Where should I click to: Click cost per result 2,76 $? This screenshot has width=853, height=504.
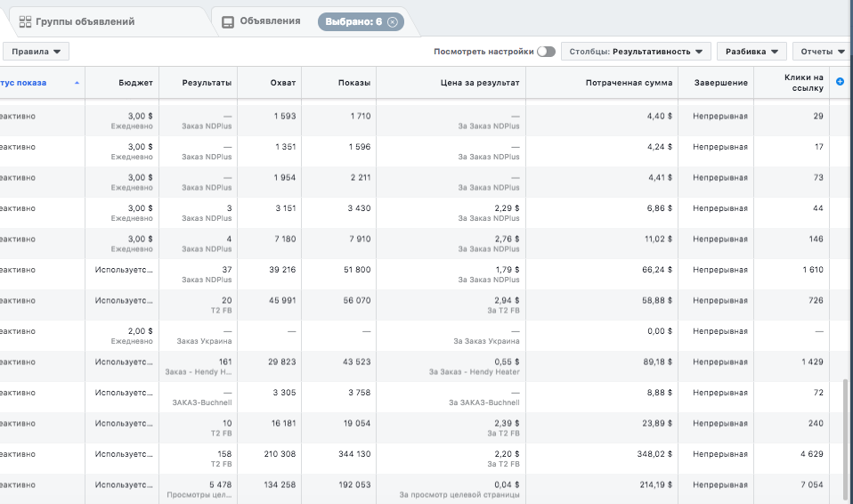pos(507,239)
